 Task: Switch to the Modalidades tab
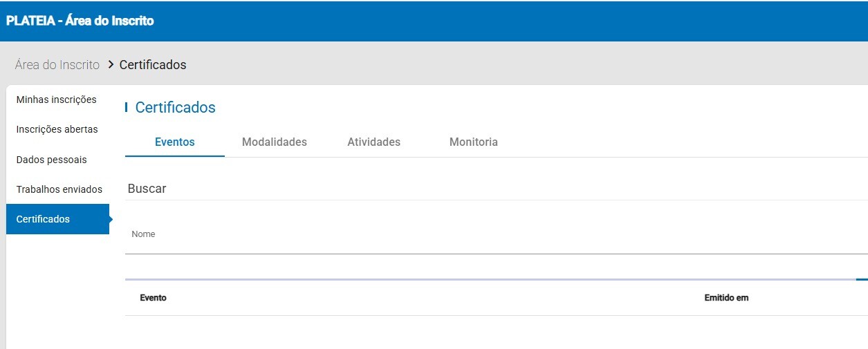point(274,142)
